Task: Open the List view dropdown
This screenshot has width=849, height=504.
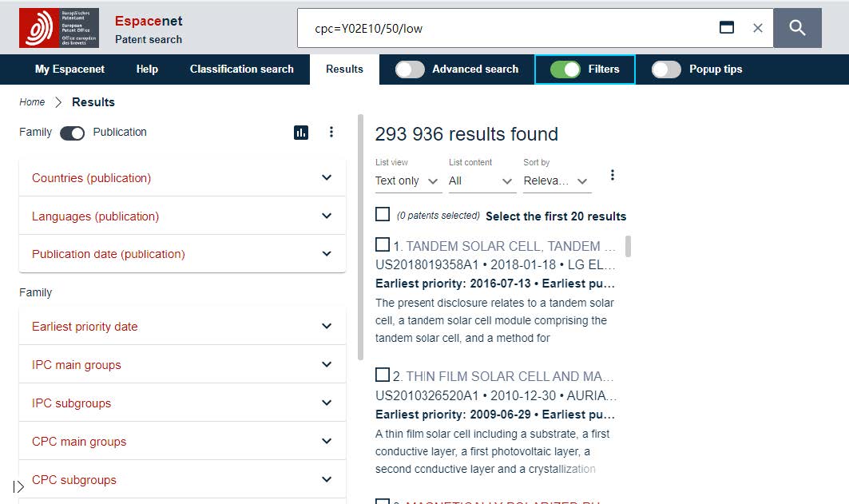Action: point(408,181)
